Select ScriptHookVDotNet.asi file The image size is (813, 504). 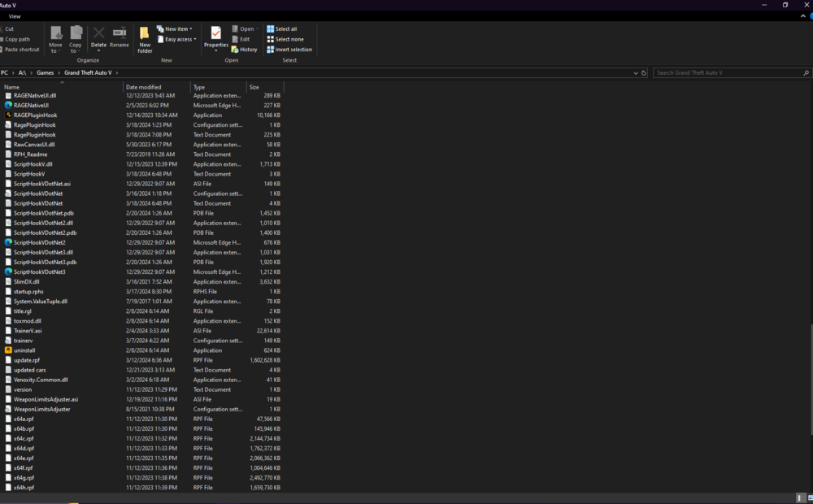(x=42, y=184)
